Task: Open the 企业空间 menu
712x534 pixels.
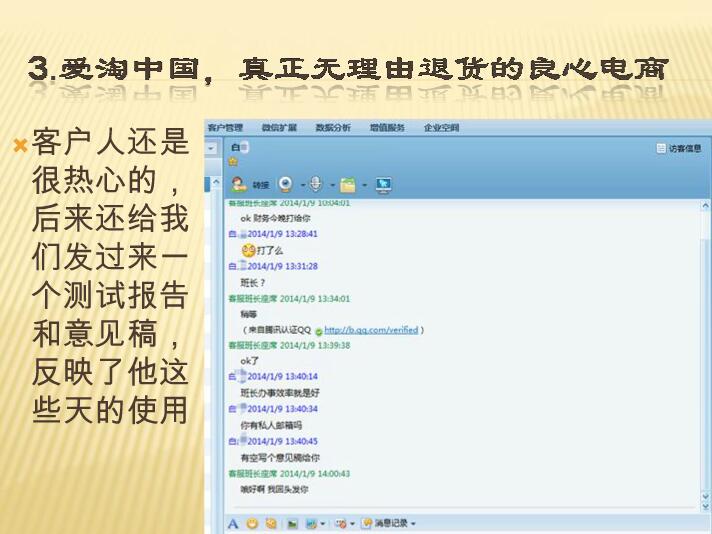Action: (x=441, y=128)
